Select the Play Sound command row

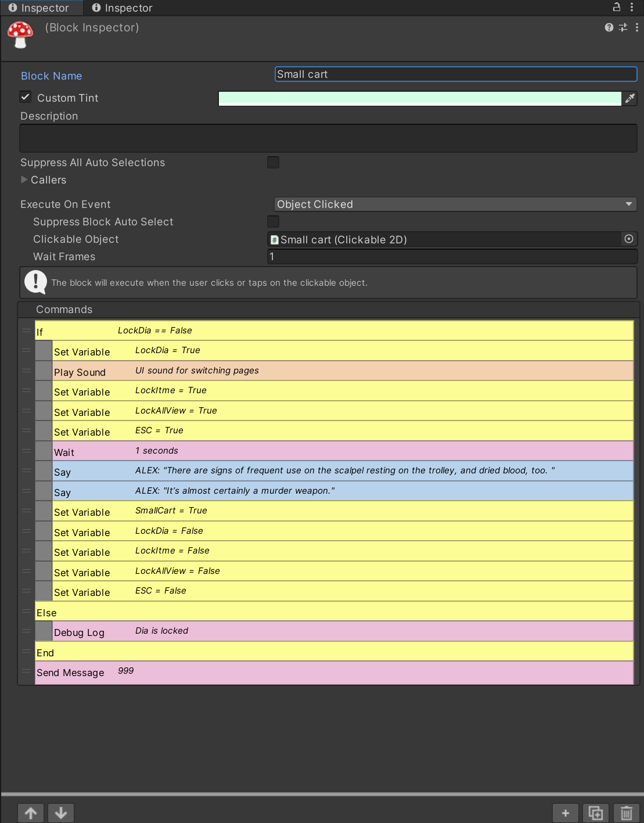(343, 371)
